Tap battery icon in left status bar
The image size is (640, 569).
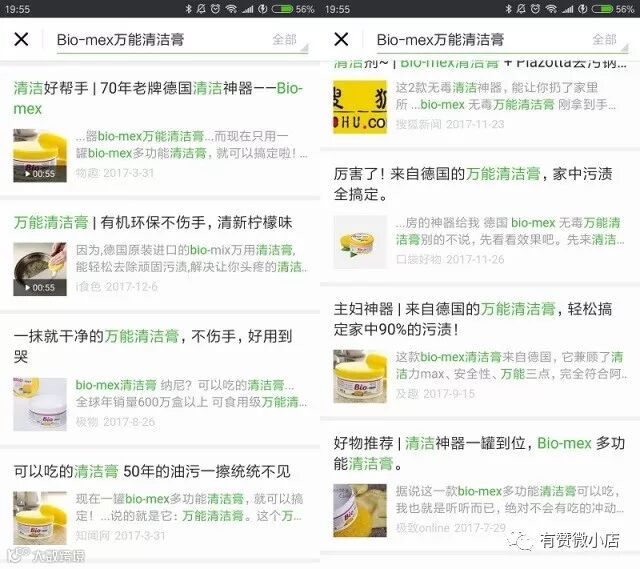(x=283, y=9)
